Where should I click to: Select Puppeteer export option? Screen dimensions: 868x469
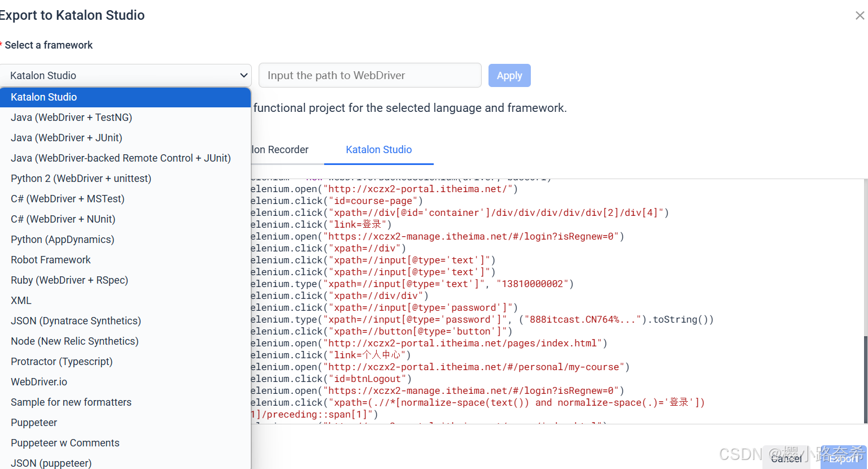coord(125,423)
